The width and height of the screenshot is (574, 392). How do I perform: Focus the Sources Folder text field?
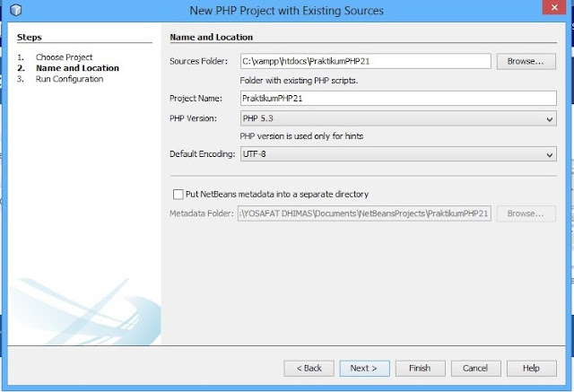coord(365,61)
